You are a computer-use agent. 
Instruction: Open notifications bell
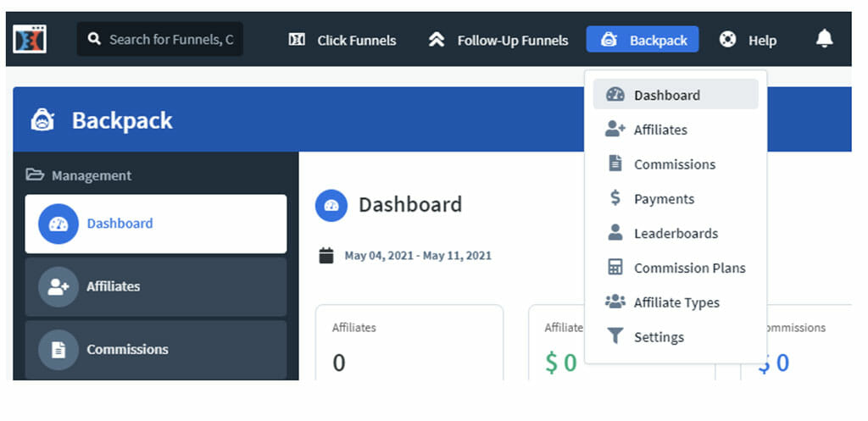(824, 39)
